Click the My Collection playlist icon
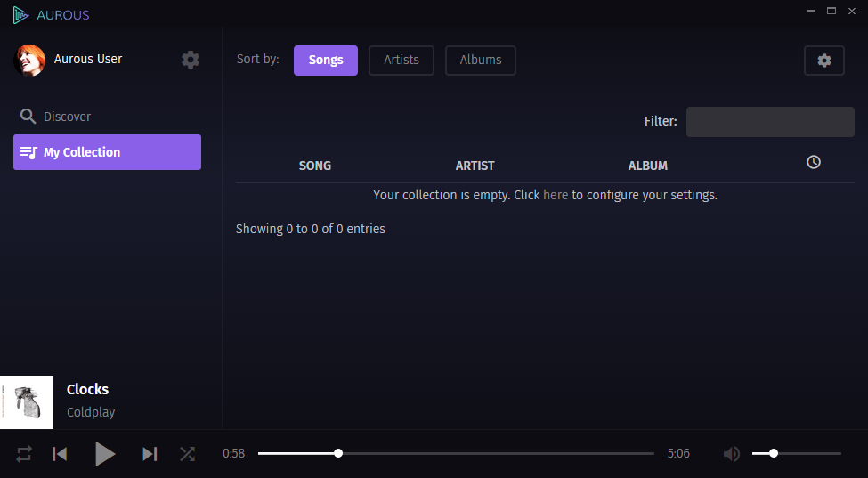The image size is (868, 478). 28,152
